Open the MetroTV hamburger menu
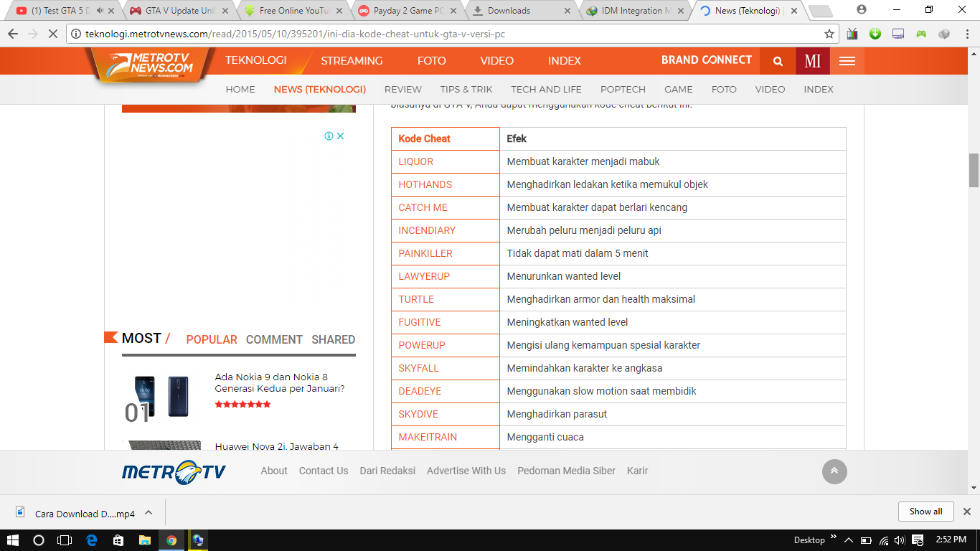The image size is (980, 551). [x=847, y=61]
